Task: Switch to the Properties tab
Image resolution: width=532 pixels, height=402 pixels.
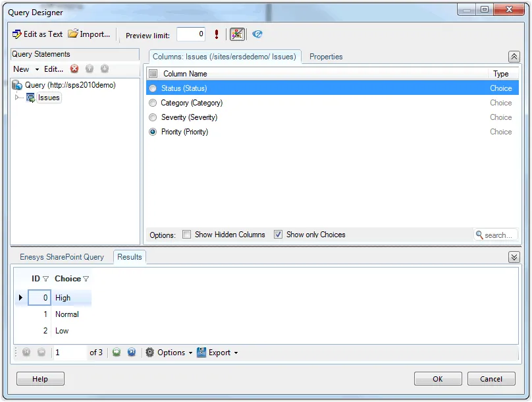Action: tap(326, 57)
